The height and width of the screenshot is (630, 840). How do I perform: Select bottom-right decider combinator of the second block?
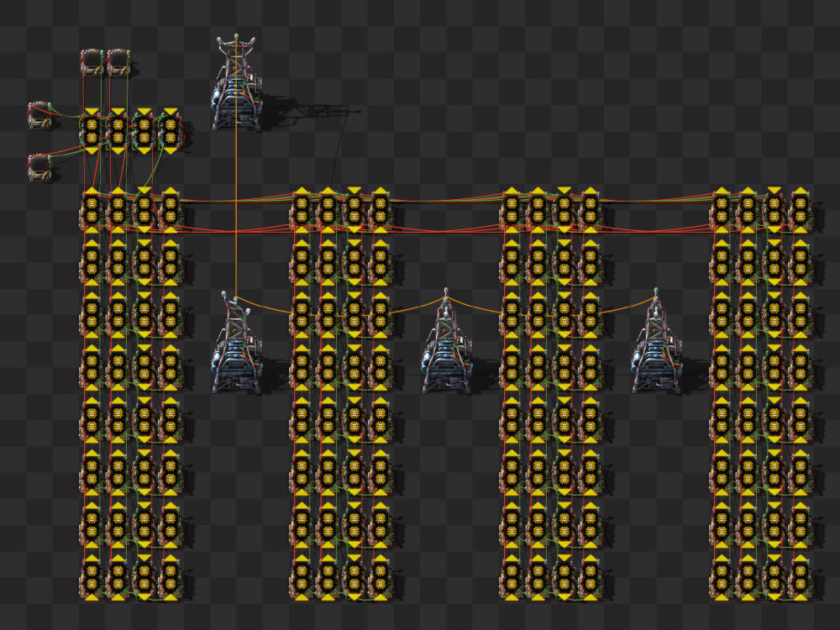pyautogui.click(x=381, y=578)
